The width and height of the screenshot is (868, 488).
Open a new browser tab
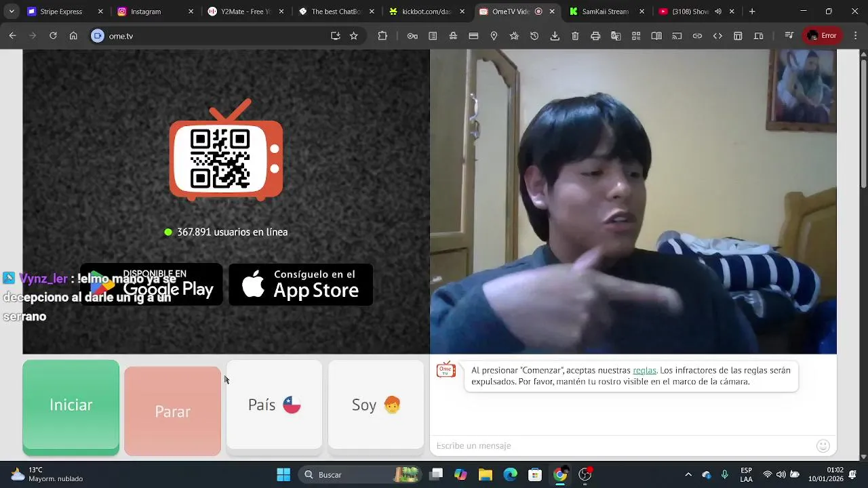[x=752, y=12]
